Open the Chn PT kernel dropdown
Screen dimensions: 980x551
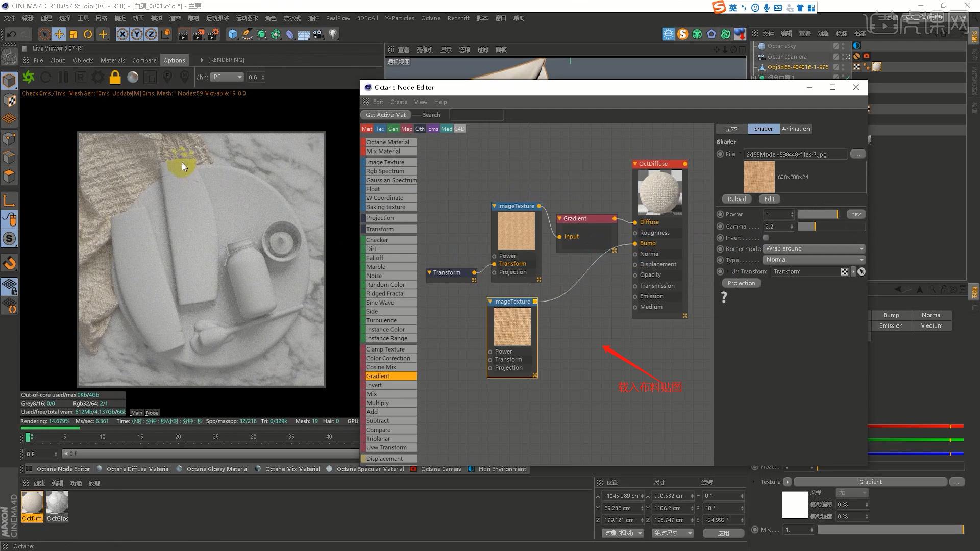click(228, 77)
